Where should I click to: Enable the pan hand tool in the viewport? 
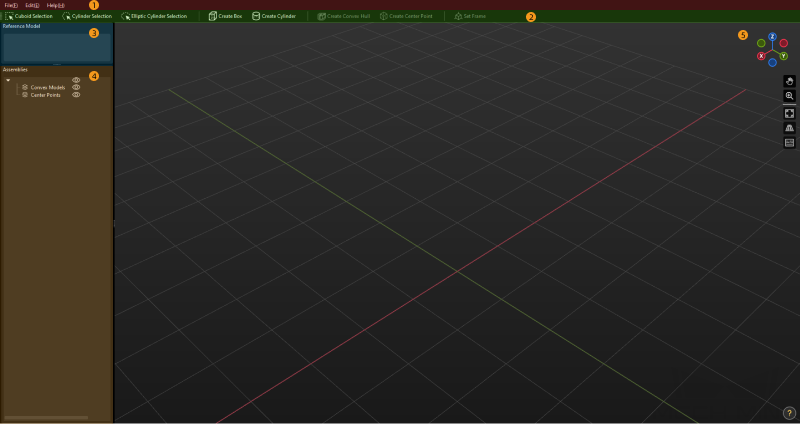click(789, 81)
